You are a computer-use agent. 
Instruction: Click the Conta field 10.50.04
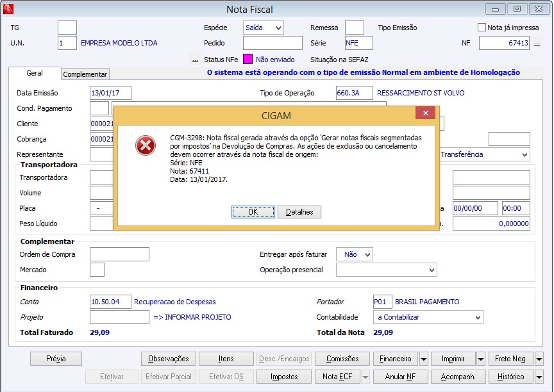pos(110,302)
